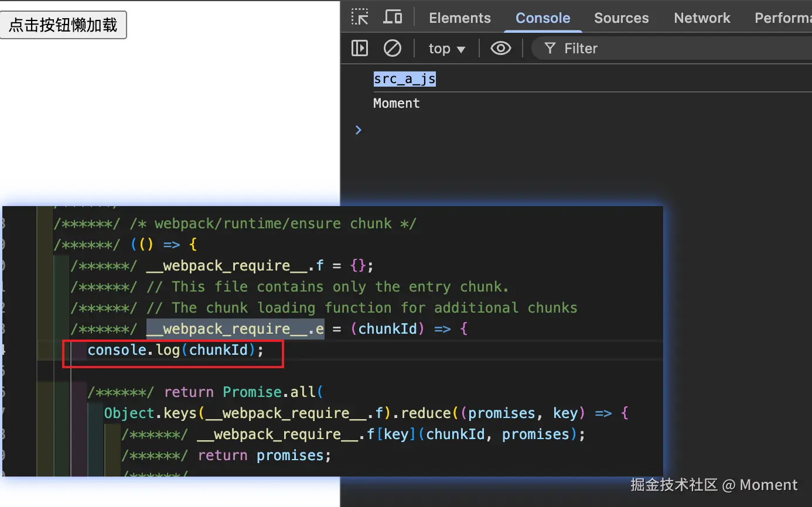Clear the console with the clear icon
Image resolution: width=812 pixels, height=507 pixels.
coord(393,48)
